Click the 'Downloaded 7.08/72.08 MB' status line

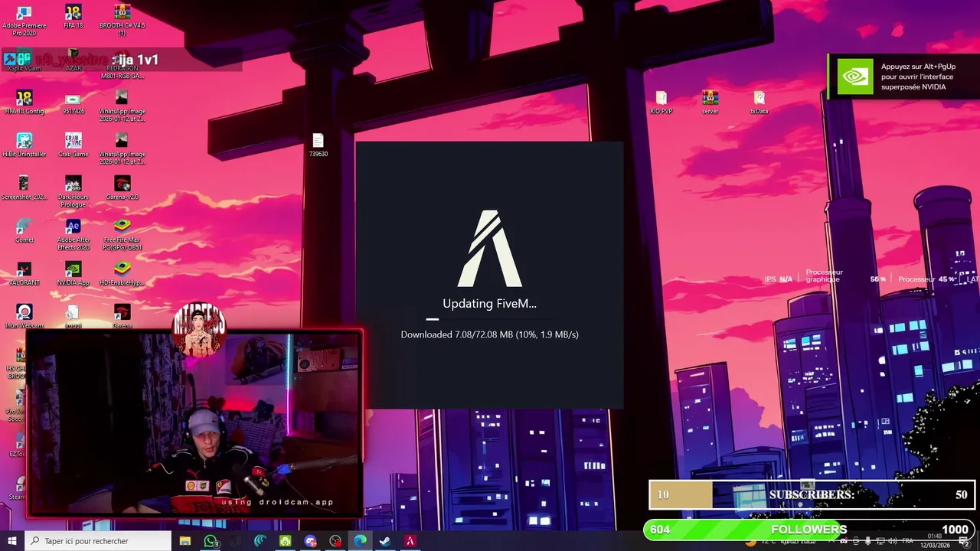click(x=489, y=334)
